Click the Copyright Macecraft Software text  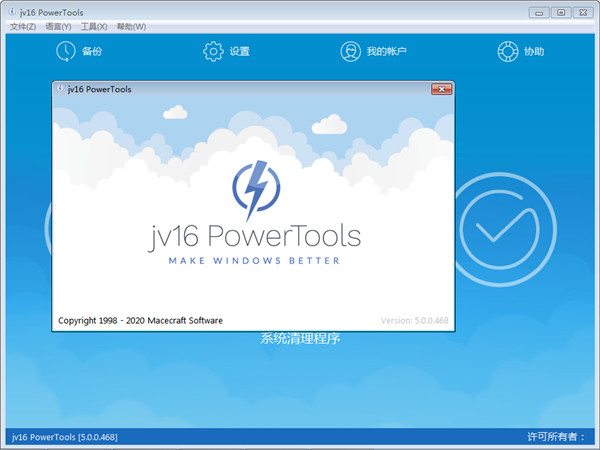(140, 321)
